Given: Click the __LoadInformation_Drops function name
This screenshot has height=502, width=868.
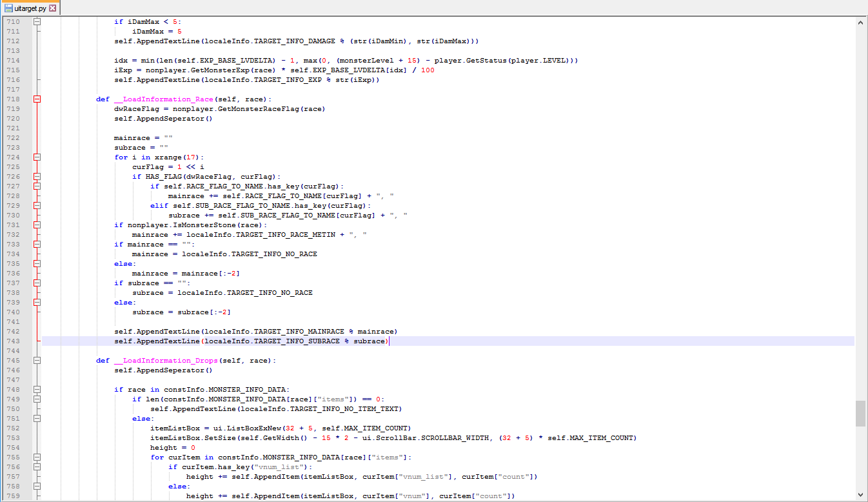Looking at the screenshot, I should [x=166, y=361].
